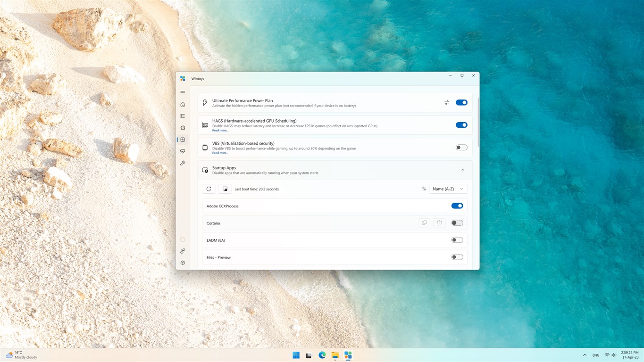This screenshot has width=644, height=362.
Task: Click the Wintoys taskbar icon
Action: pyautogui.click(x=348, y=355)
